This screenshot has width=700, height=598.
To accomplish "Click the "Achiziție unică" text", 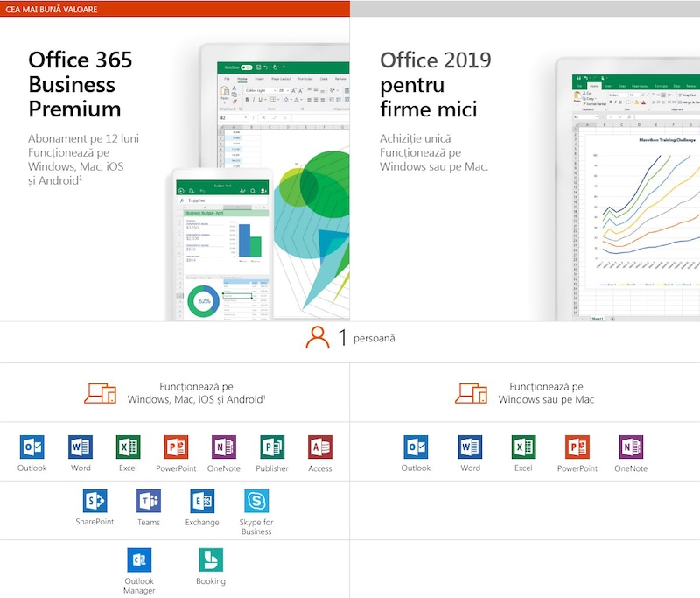I will (x=415, y=138).
